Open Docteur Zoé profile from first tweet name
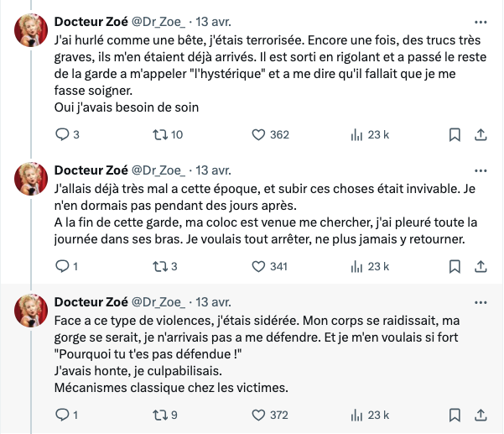The width and height of the screenshot is (504, 434). pyautogui.click(x=90, y=22)
